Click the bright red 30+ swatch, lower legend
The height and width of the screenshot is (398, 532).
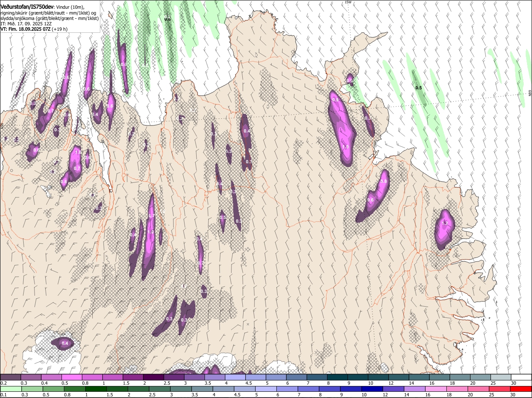point(522,389)
